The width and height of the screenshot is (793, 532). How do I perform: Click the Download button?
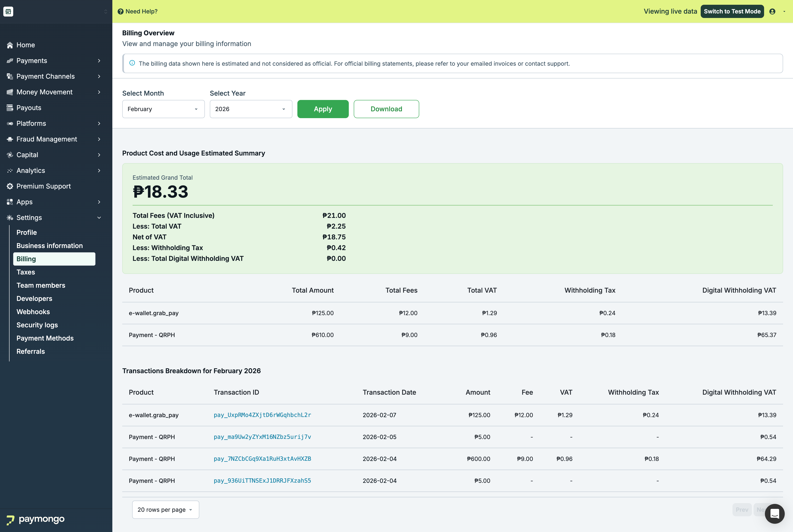pos(386,109)
